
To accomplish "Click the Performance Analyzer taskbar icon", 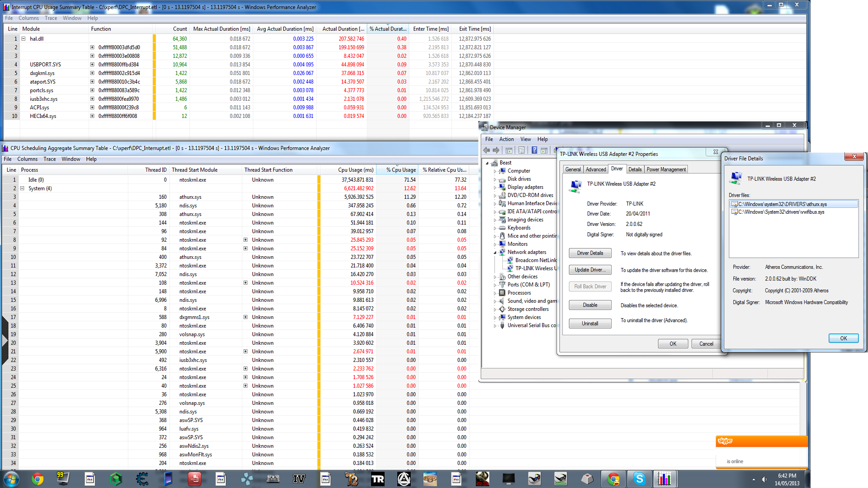I will coord(664,479).
